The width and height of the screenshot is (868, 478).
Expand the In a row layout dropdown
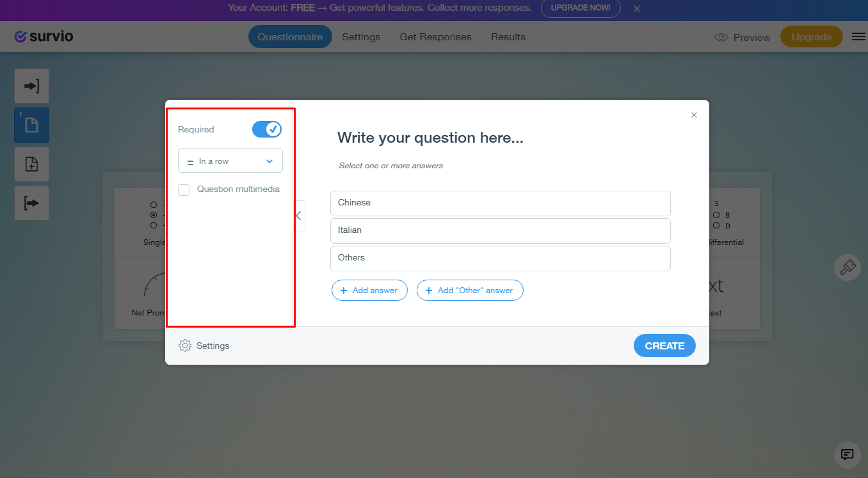[x=230, y=161]
